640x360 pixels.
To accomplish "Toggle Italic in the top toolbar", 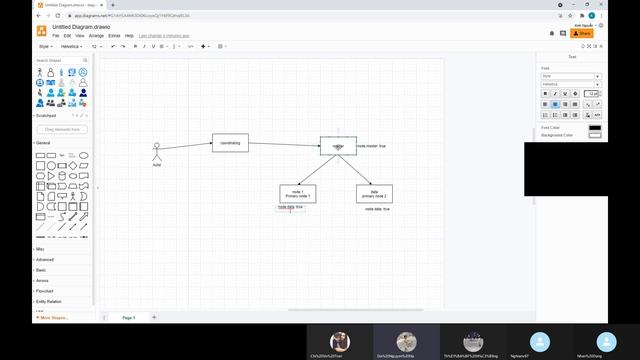I will click(144, 47).
